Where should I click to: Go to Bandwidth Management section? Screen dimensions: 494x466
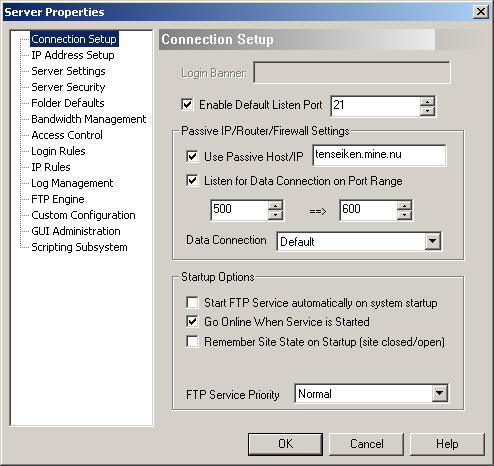click(89, 119)
